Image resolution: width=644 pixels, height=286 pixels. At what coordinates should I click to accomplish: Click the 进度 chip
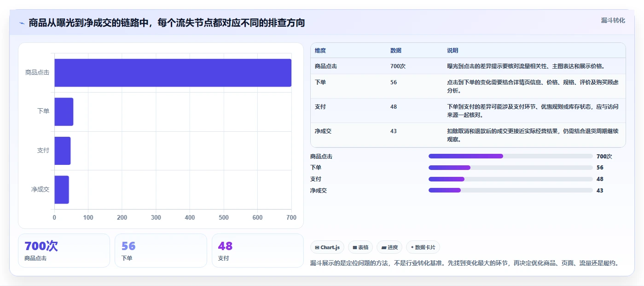pos(389,247)
